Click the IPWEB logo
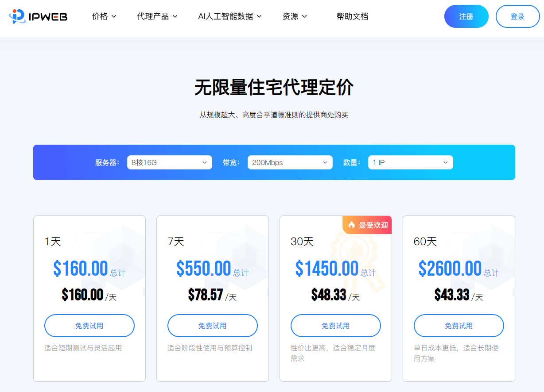Screen dimensions: 544x392 click(x=38, y=16)
